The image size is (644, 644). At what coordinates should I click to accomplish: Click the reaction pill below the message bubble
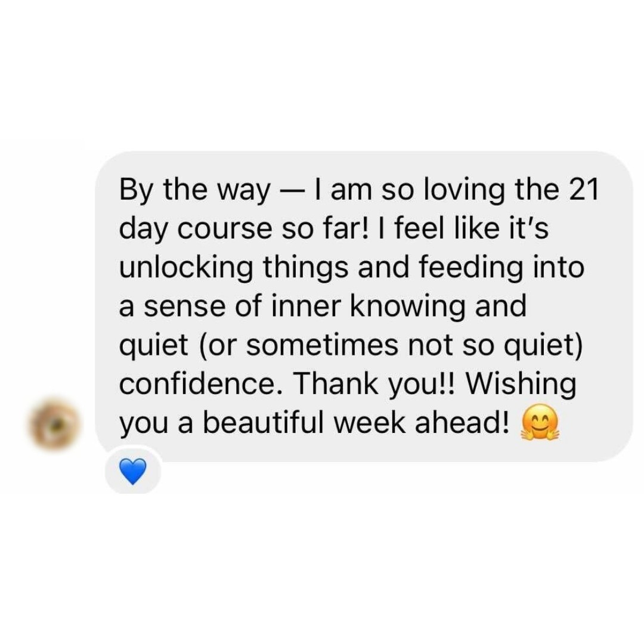[132, 472]
